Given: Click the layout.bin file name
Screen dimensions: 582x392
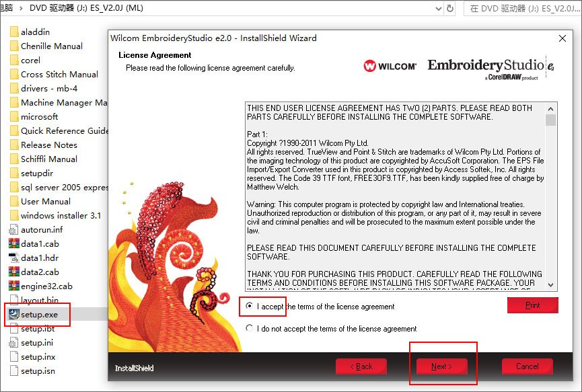Looking at the screenshot, I should 39,300.
